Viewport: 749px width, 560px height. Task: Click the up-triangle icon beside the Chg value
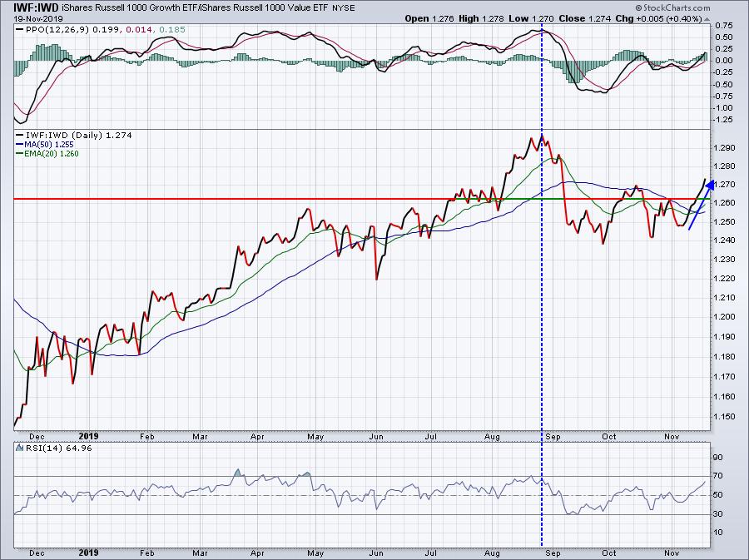coord(707,19)
